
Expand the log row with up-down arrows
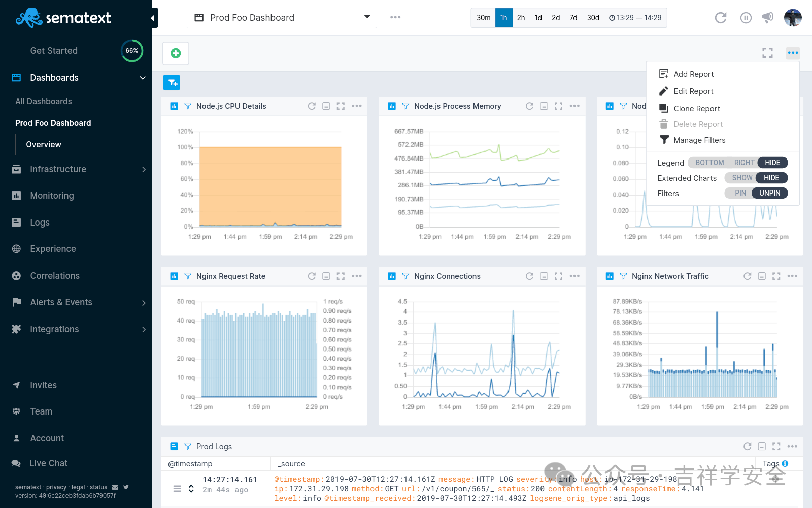[191, 489]
